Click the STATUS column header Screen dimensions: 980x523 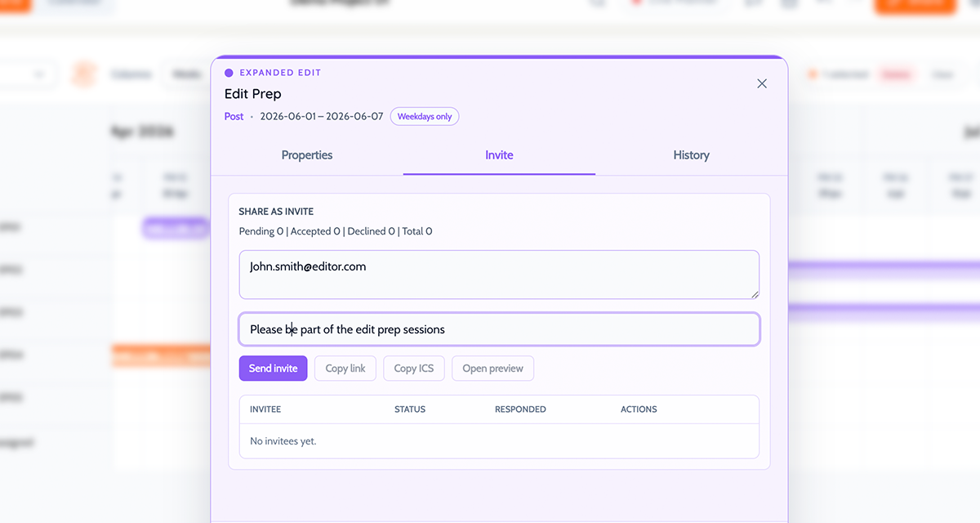[x=410, y=409]
